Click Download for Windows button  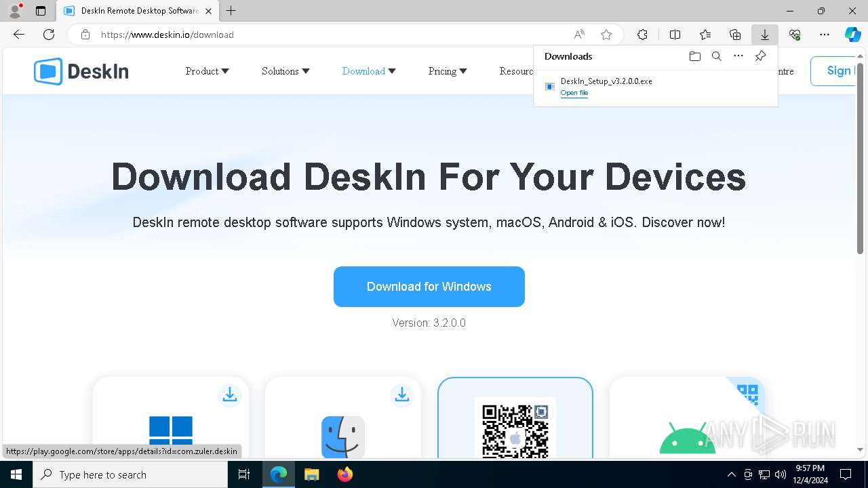429,287
